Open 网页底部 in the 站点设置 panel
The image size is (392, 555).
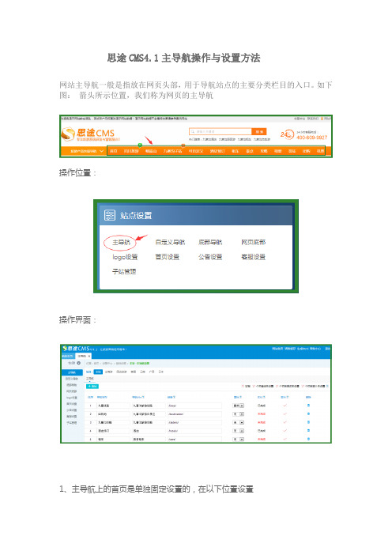[254, 243]
